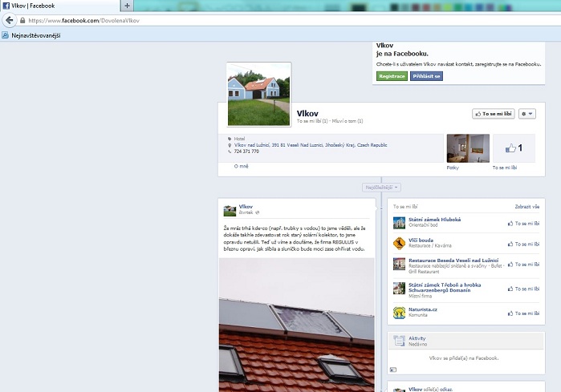Open a new browser tab with plus button
Image resolution: width=561 pixels, height=392 pixels.
127,6
